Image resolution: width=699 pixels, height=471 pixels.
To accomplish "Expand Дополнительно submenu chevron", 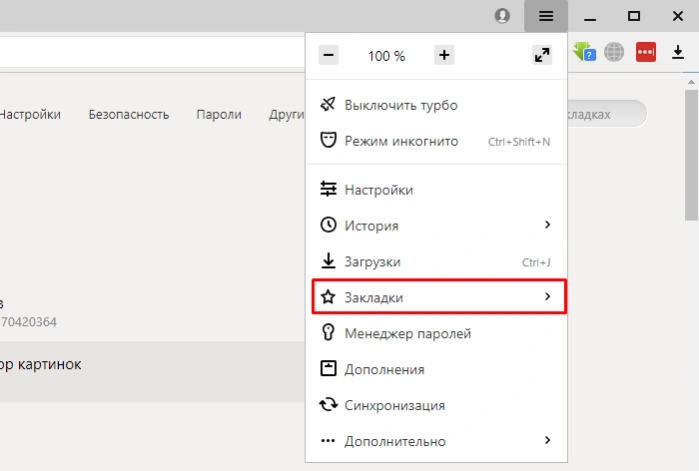I will [x=547, y=440].
